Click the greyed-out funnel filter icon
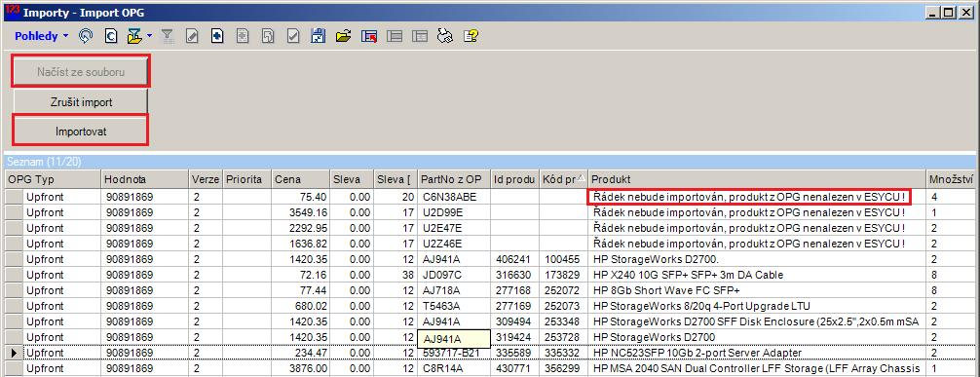The width and height of the screenshot is (980, 377). [x=167, y=36]
